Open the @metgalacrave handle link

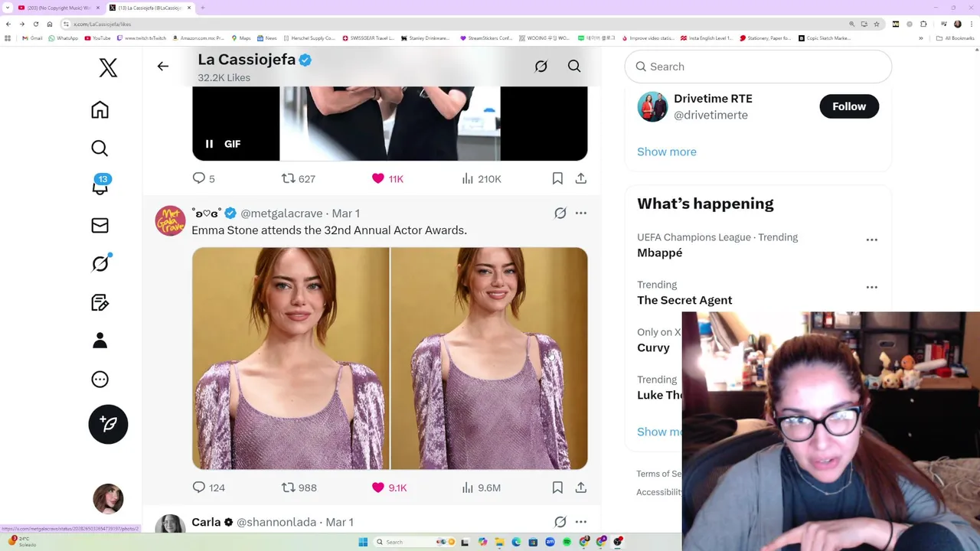(x=281, y=214)
